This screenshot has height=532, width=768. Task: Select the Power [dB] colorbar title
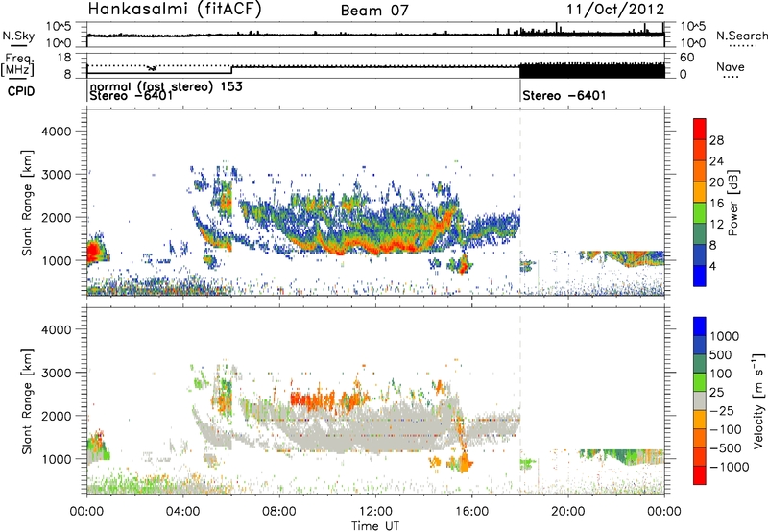(x=732, y=203)
